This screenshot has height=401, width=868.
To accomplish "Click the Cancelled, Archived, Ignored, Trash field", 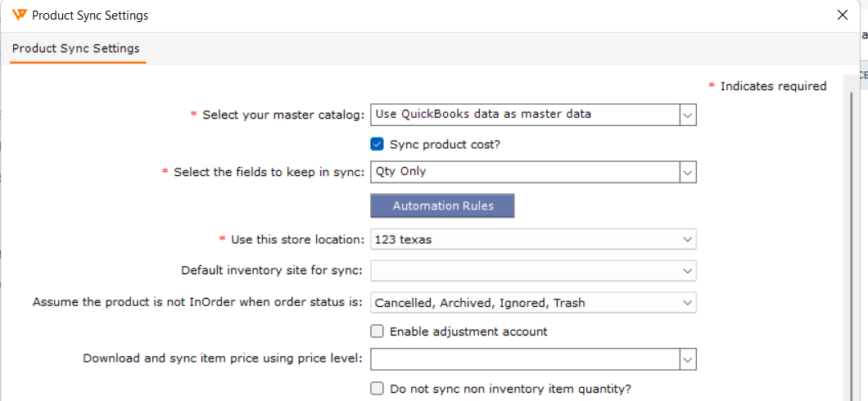I will pos(524,303).
